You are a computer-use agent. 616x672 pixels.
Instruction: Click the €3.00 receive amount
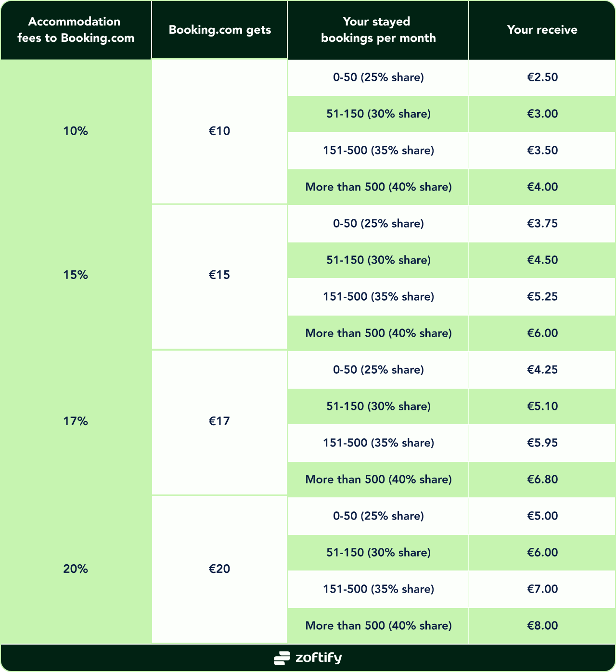pyautogui.click(x=542, y=114)
